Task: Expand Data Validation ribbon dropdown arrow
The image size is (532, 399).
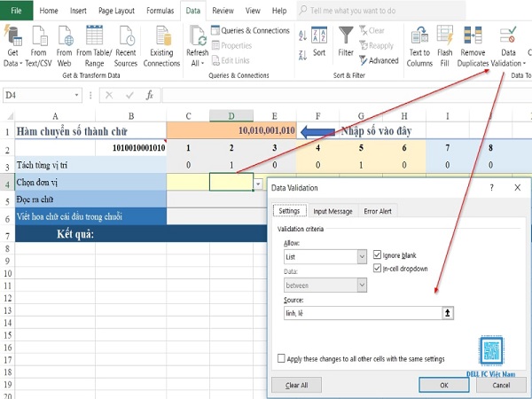Action: (x=524, y=64)
